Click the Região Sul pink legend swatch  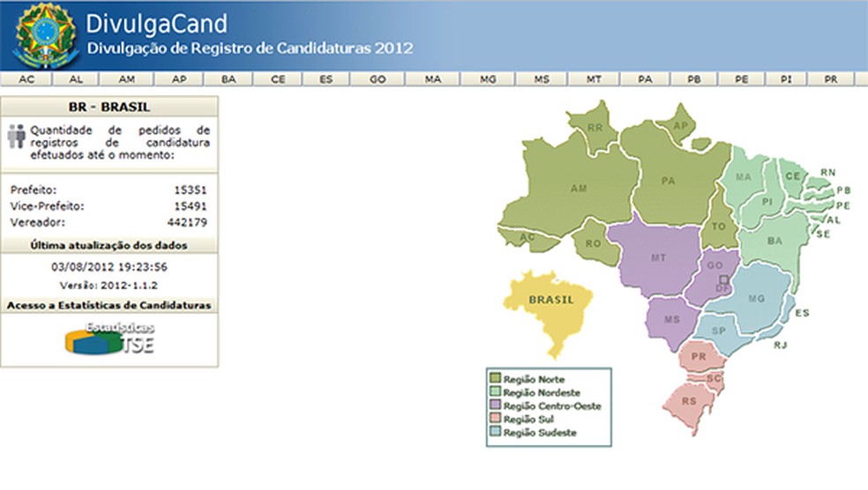495,418
